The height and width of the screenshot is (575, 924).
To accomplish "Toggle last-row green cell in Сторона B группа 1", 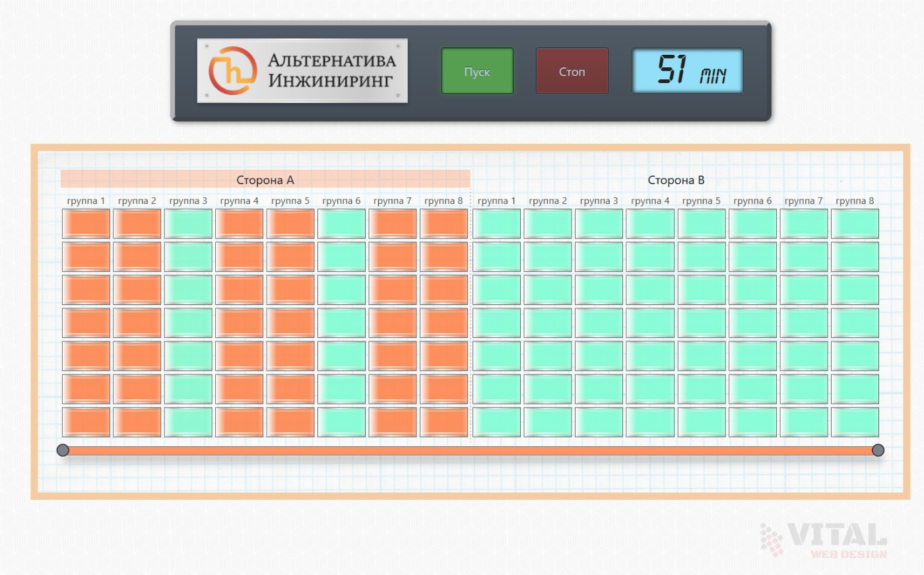I will tap(496, 422).
